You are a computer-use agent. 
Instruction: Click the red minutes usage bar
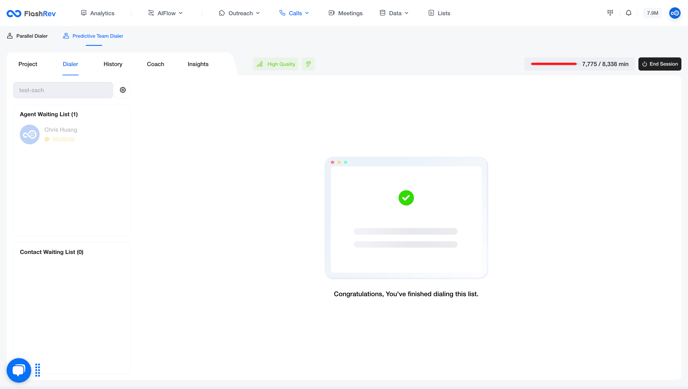pos(554,64)
